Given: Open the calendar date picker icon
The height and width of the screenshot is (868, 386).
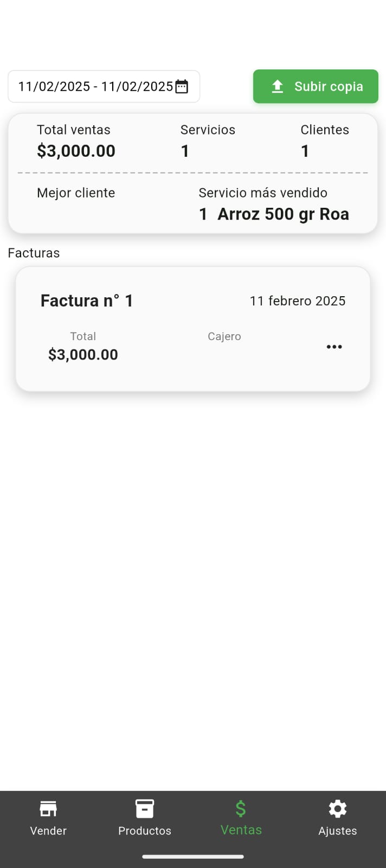Looking at the screenshot, I should (182, 87).
